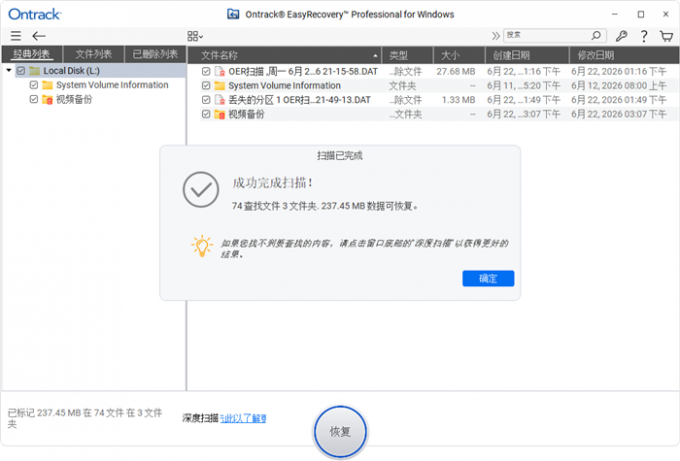This screenshot has height=461, width=680.
Task: Select System Volume Information in file list
Action: pyautogui.click(x=284, y=86)
